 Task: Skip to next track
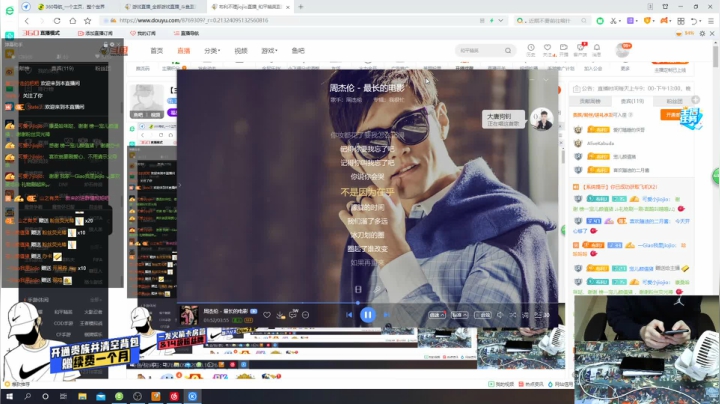[x=387, y=315]
